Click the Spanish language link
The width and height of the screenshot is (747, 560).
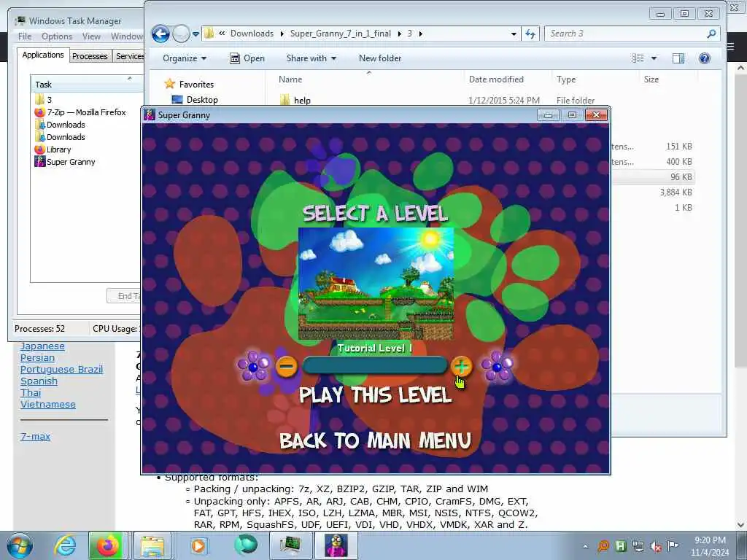(x=39, y=381)
